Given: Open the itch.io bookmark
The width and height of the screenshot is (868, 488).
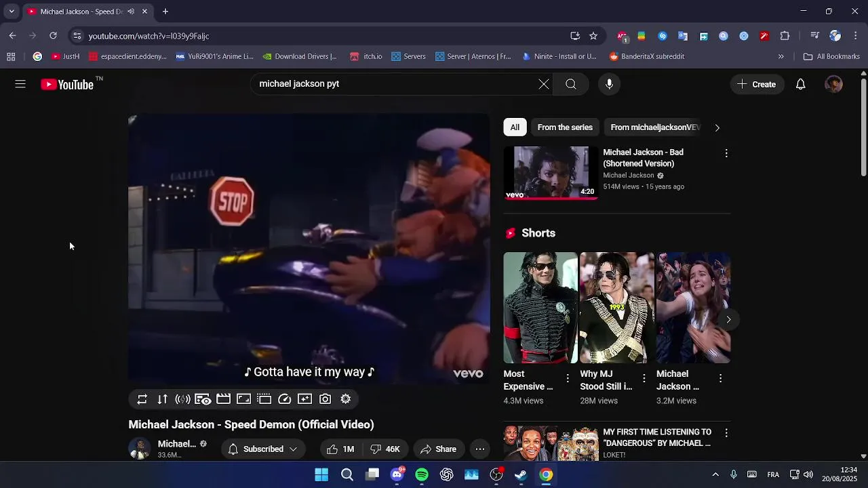Looking at the screenshot, I should [x=366, y=57].
